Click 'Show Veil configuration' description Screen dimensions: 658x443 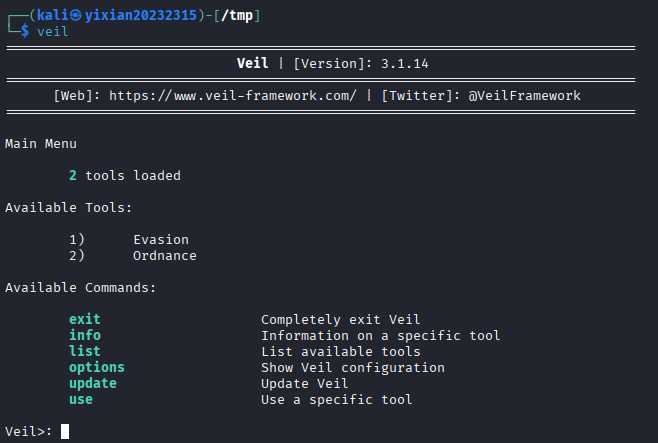coord(353,368)
